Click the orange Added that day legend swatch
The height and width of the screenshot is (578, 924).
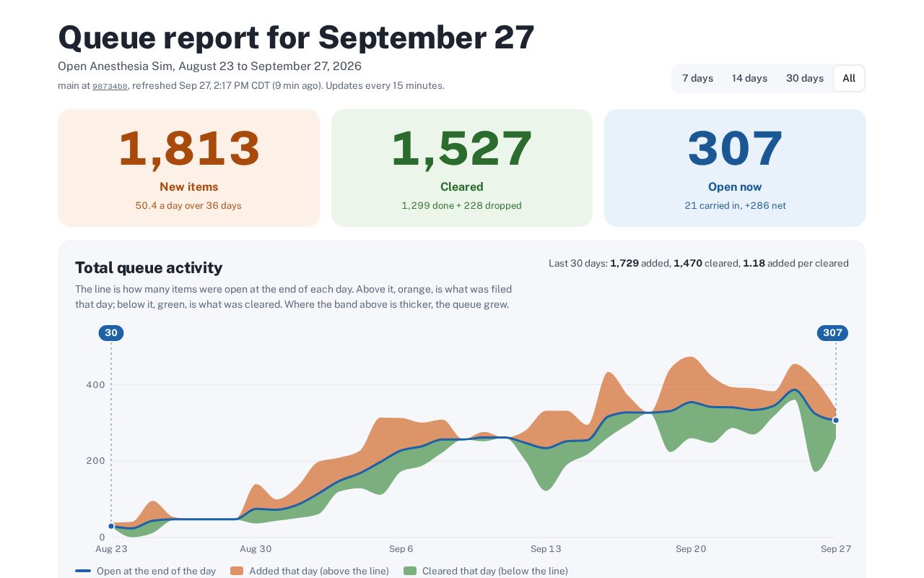(x=237, y=571)
